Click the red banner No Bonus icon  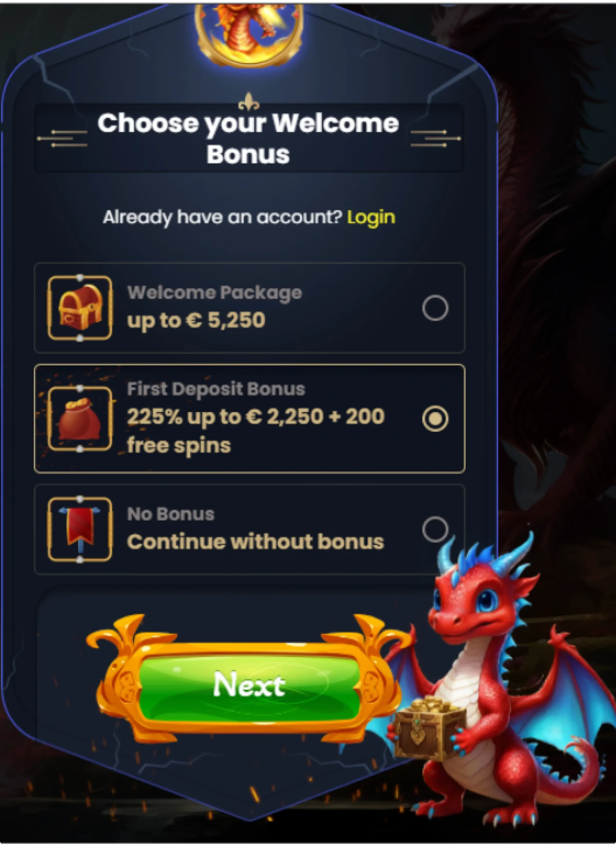pyautogui.click(x=80, y=529)
